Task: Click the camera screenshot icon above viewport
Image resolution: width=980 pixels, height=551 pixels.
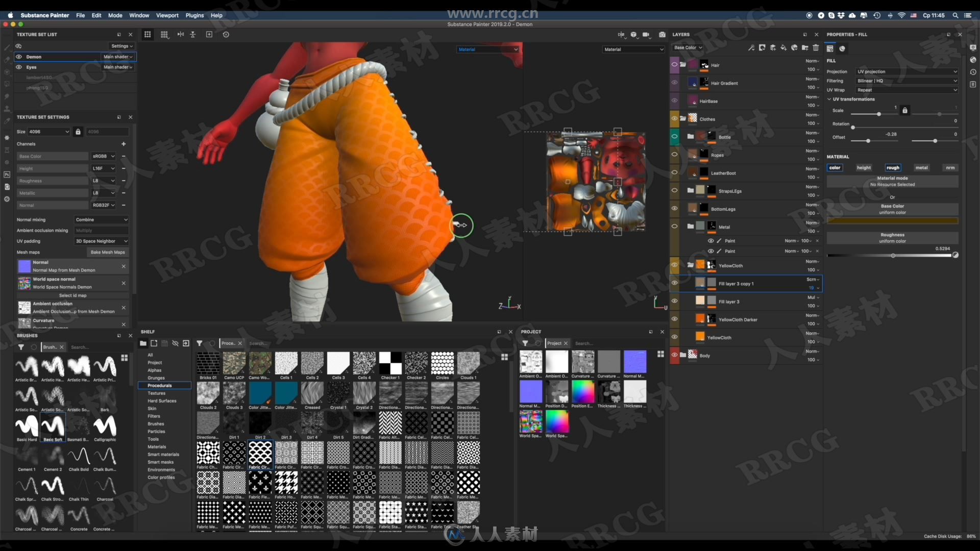Action: coord(662,35)
